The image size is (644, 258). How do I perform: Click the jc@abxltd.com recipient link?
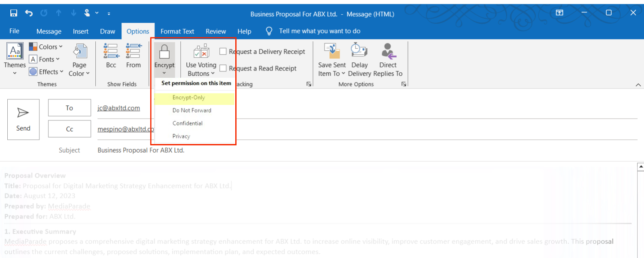coord(118,108)
